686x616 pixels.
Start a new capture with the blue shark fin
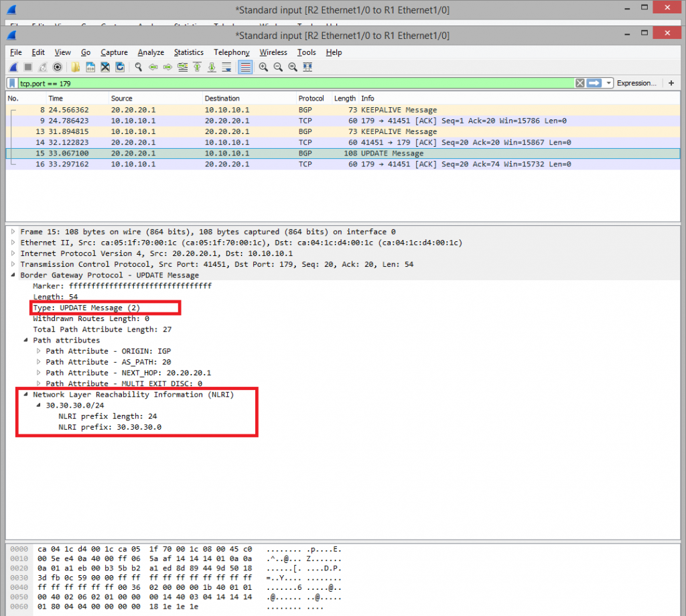(x=12, y=66)
